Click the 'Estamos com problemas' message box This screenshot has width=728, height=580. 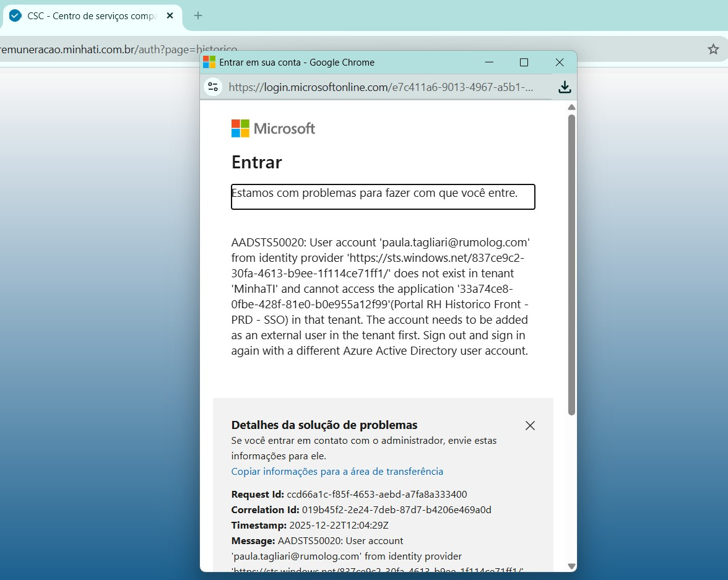point(383,197)
